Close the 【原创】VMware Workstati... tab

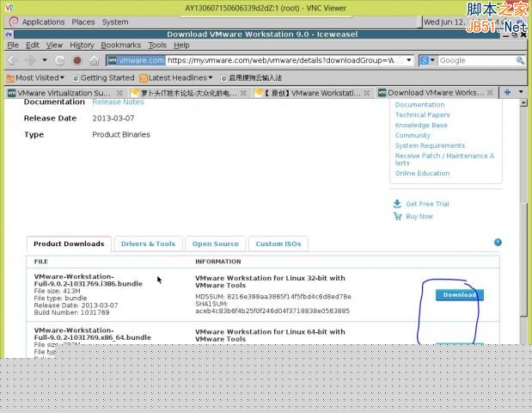click(367, 93)
